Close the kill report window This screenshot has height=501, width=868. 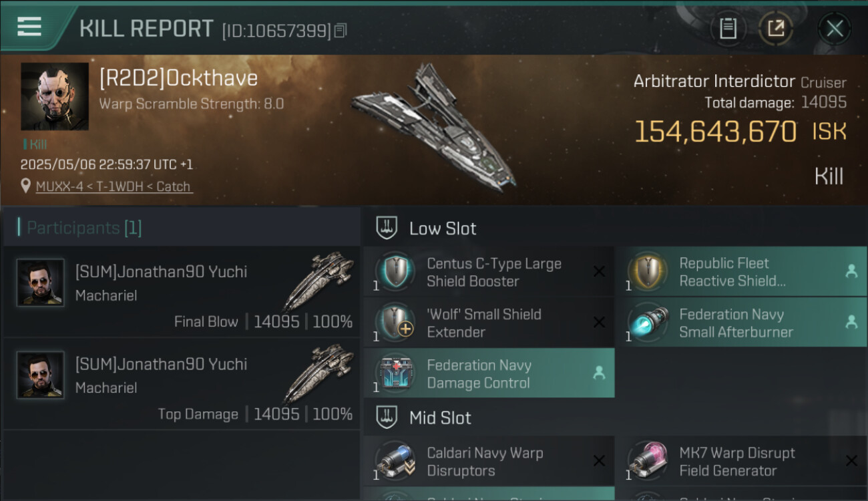point(835,28)
